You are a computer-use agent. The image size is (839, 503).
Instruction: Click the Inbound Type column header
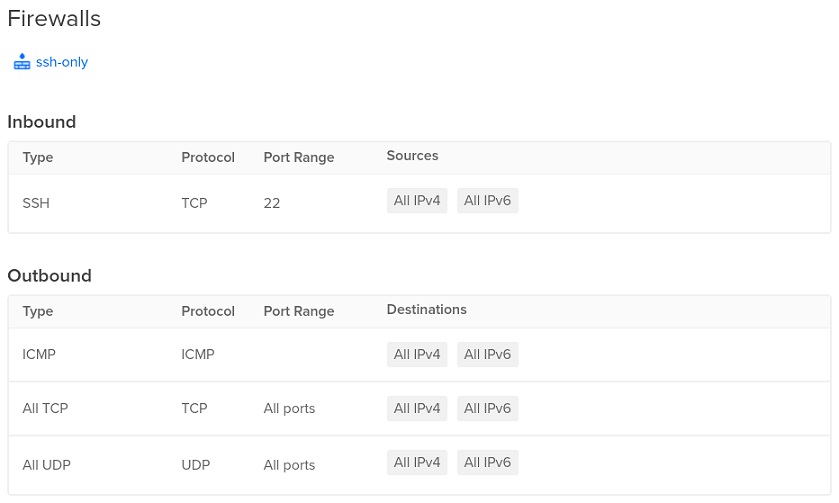pos(37,157)
